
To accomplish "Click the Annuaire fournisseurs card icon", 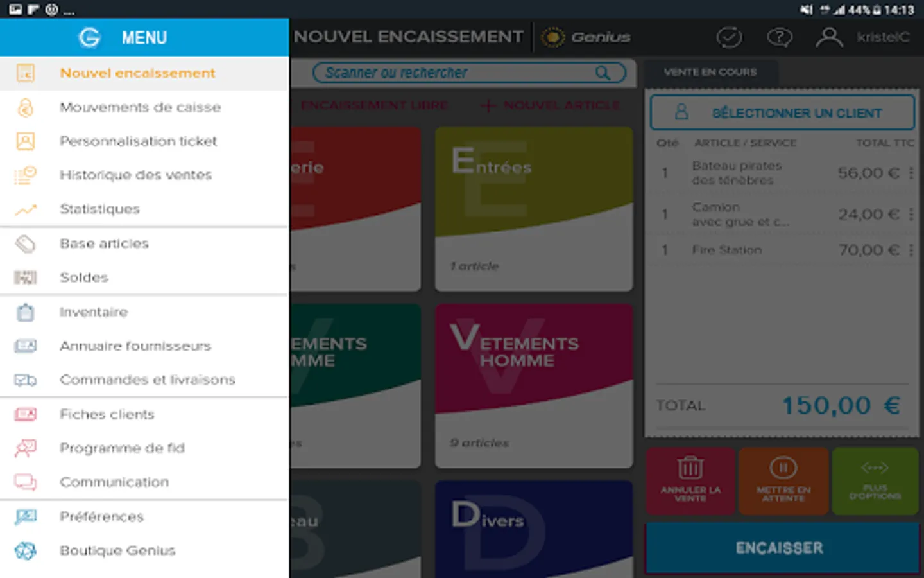I will tap(25, 346).
